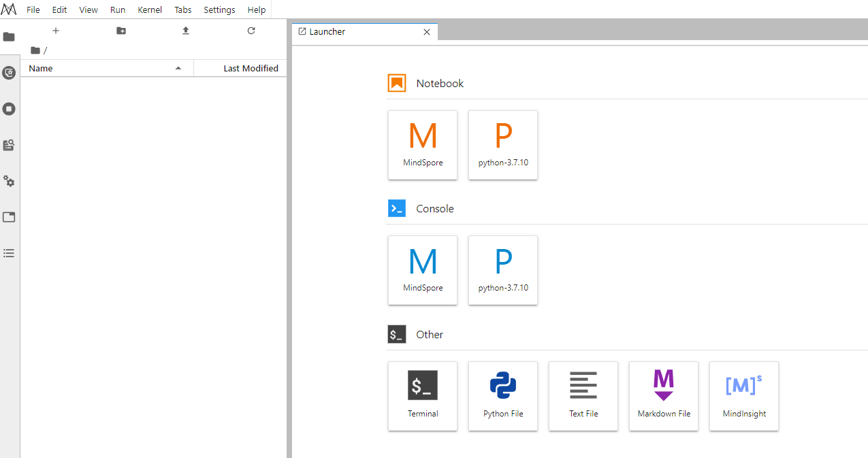The image size is (868, 458).
Task: Refresh the file list
Action: click(251, 31)
